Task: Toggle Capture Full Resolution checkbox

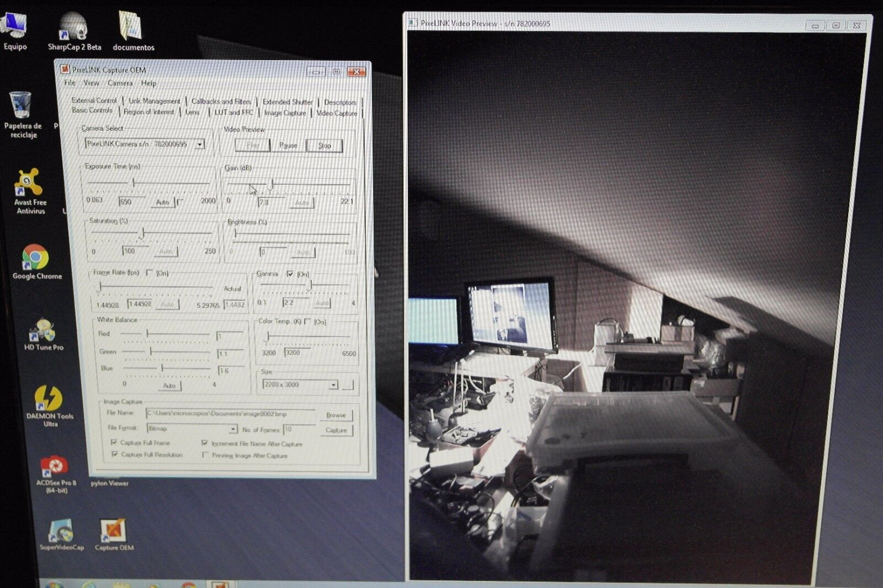Action: [x=115, y=454]
